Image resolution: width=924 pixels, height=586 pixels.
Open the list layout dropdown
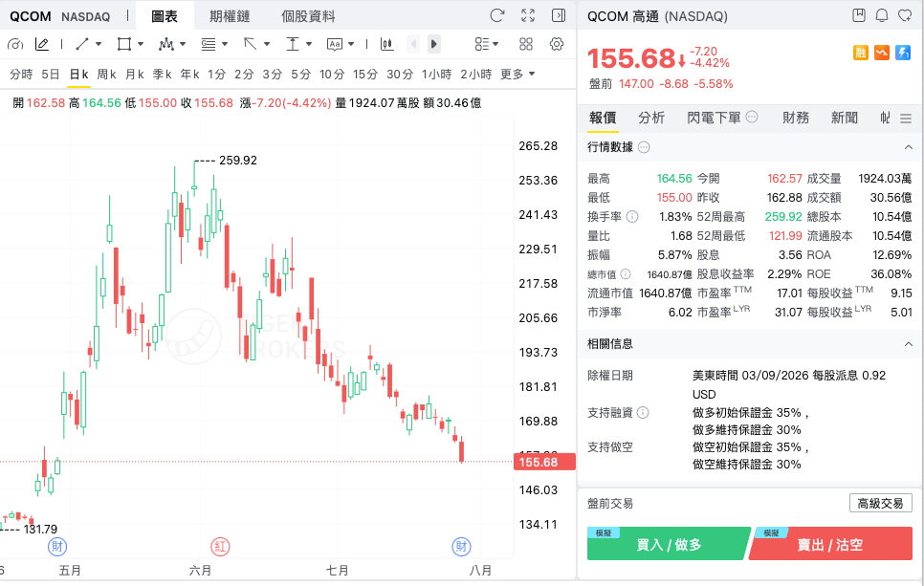(487, 44)
